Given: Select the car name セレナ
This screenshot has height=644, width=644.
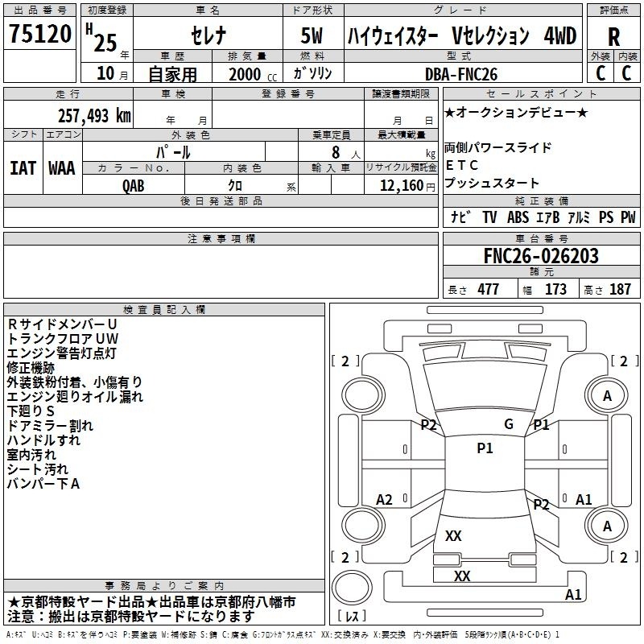Looking at the screenshot, I should point(208,35).
